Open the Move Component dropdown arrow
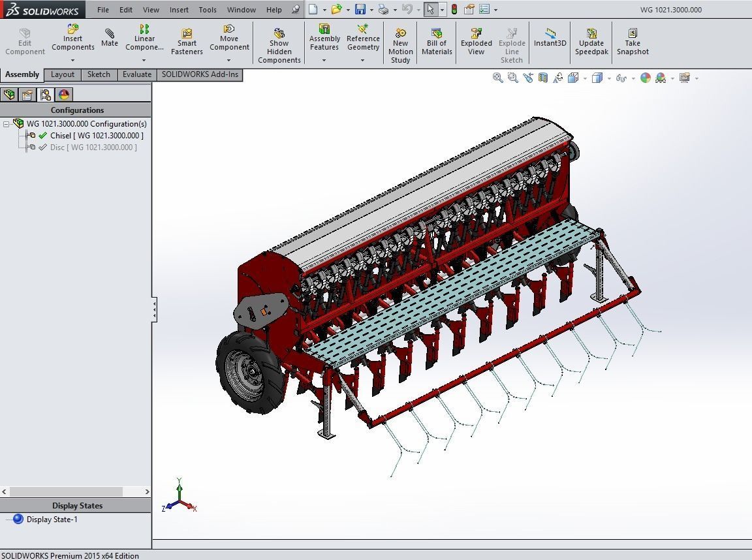 click(228, 61)
